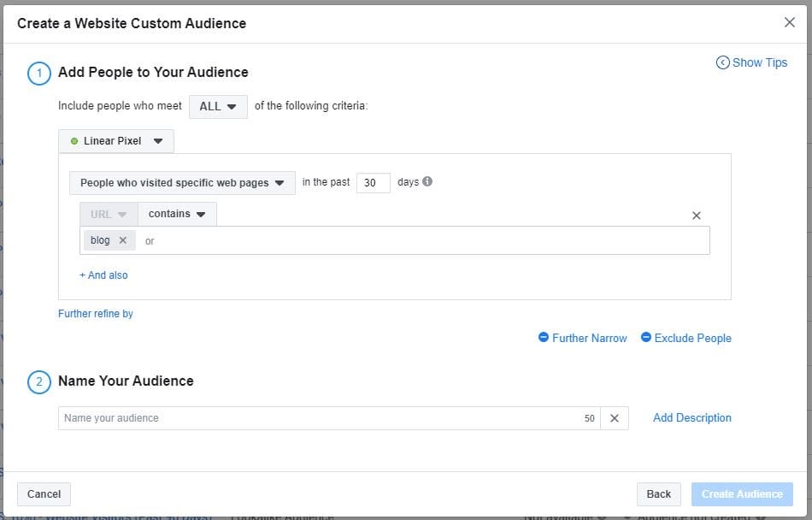Close the Create a Website Custom Audience dialog
The width and height of the screenshot is (812, 520).
pos(789,22)
